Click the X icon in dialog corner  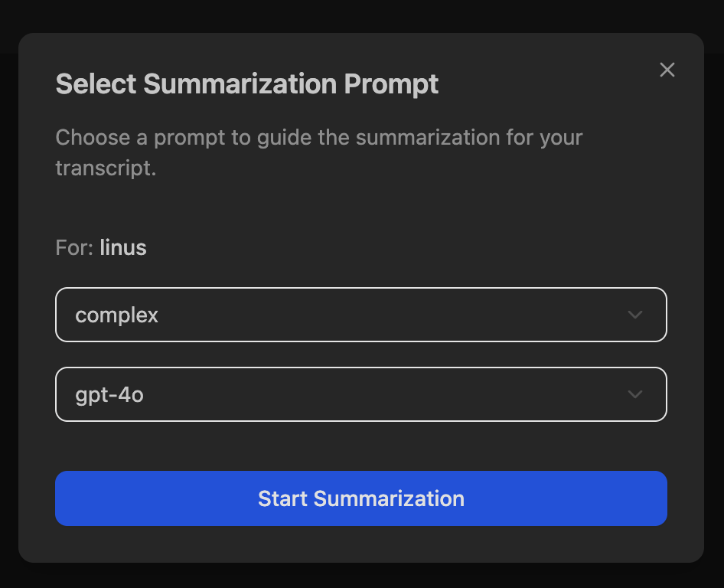pyautogui.click(x=667, y=70)
